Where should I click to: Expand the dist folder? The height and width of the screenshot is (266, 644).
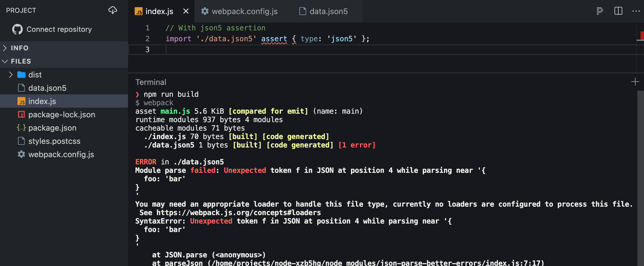click(x=11, y=75)
